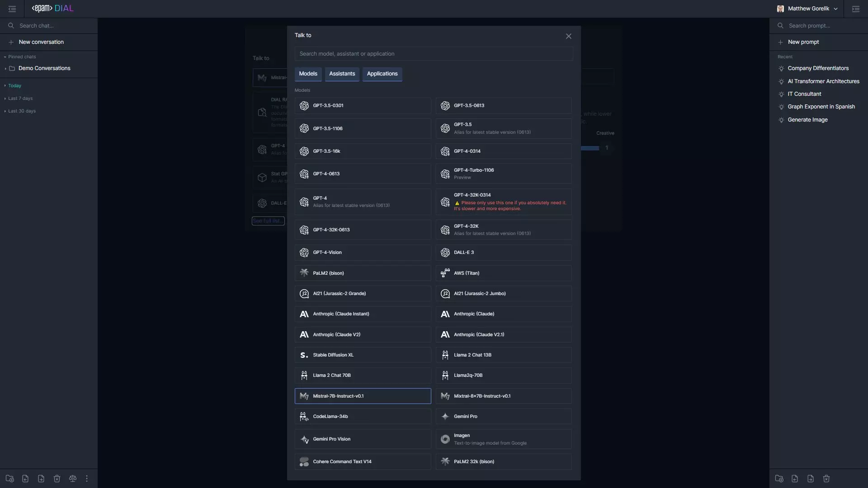
Task: Click the New prompt plus icon
Action: coord(780,42)
